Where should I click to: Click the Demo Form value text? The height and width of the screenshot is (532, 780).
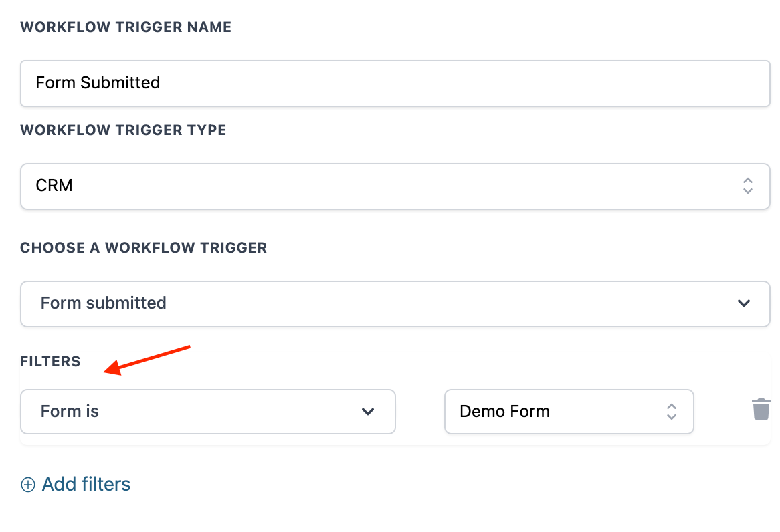(x=504, y=412)
